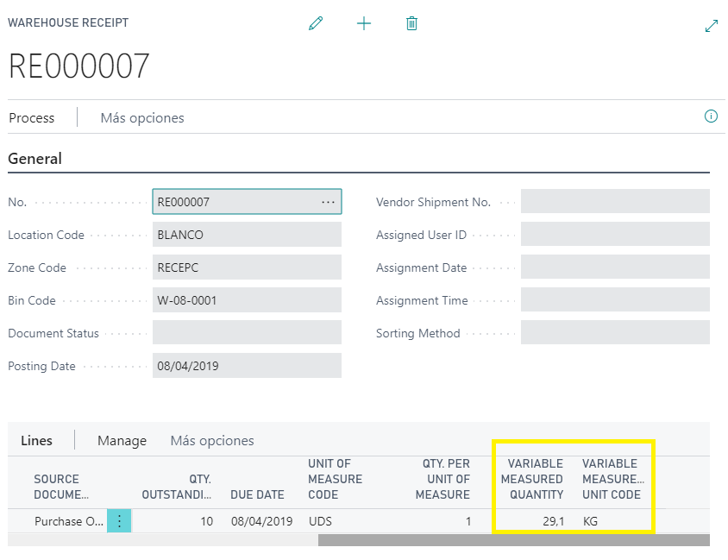Select the Lines section tab

coord(36,441)
